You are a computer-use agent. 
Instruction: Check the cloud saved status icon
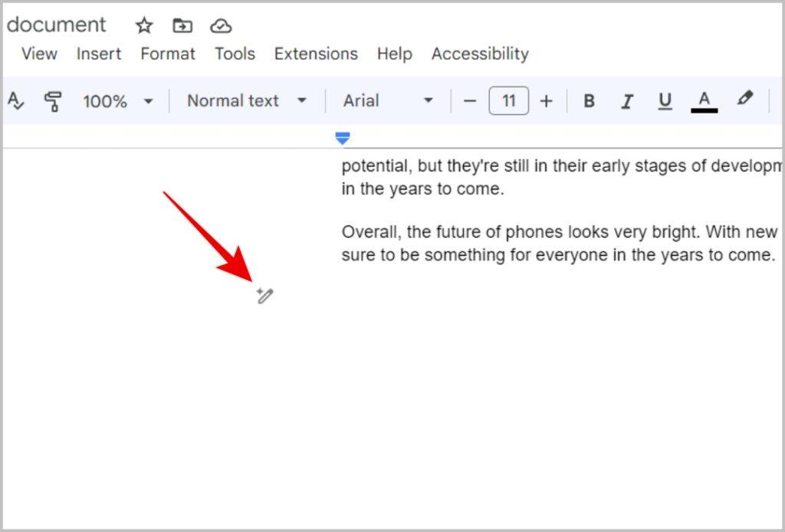(x=221, y=25)
